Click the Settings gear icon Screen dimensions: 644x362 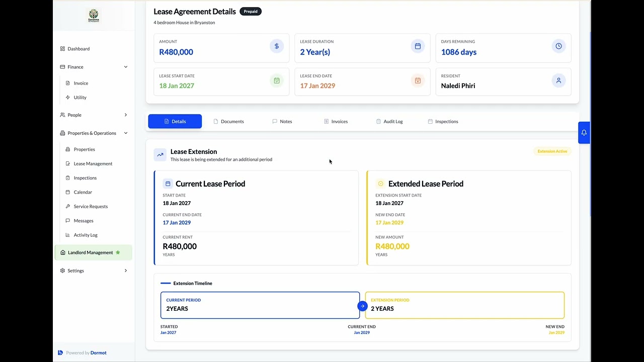click(x=62, y=270)
